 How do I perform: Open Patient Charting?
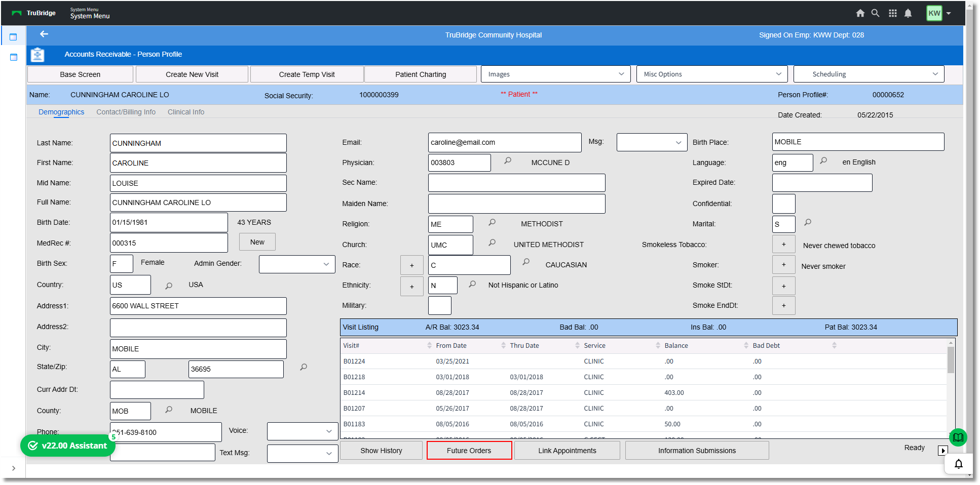click(421, 74)
